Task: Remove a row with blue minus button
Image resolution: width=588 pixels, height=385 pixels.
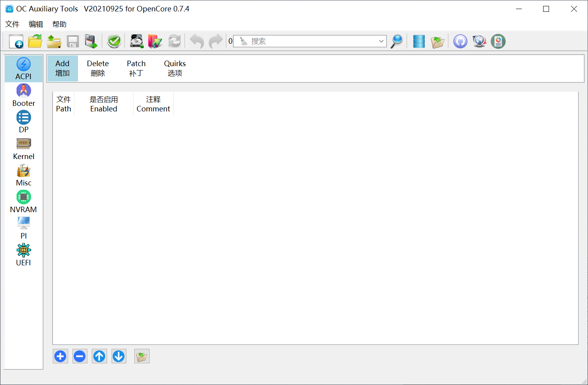Action: 80,356
